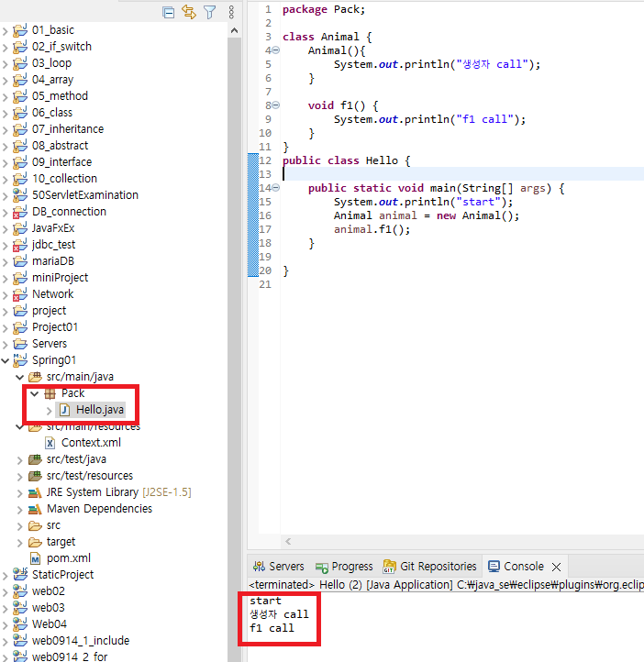Screen dimensions: 644x662
Task: Select the 04_array project icon
Action: (x=20, y=80)
